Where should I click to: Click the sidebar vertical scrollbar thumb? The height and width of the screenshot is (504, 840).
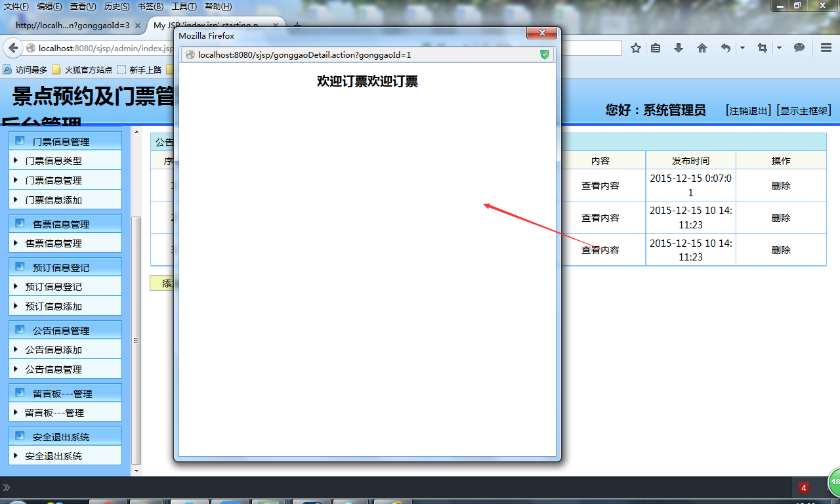(x=136, y=340)
